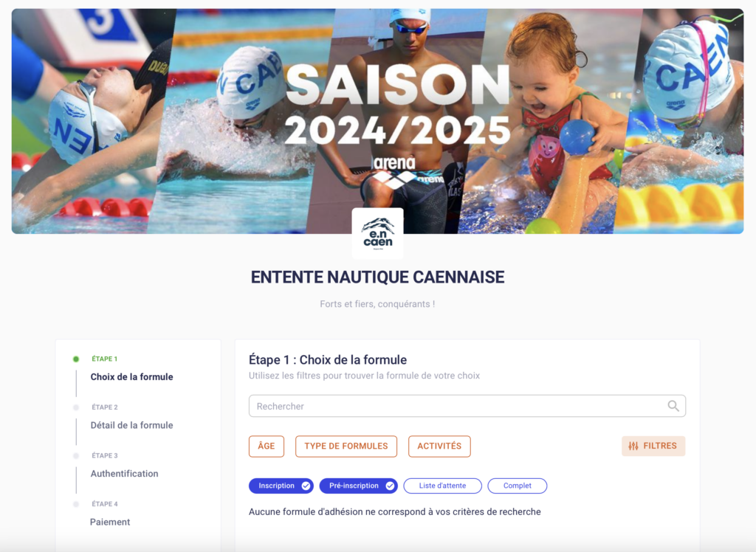756x552 pixels.
Task: Click the checkmark icon on Inscription chip
Action: click(306, 486)
